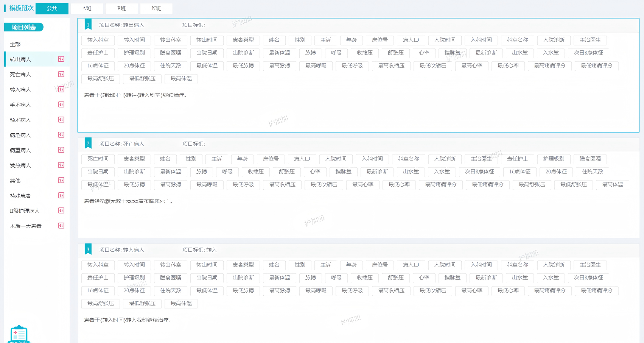Viewport: 644px width, 343px height.
Task: Switch to the N班 tab
Action: [x=156, y=8]
